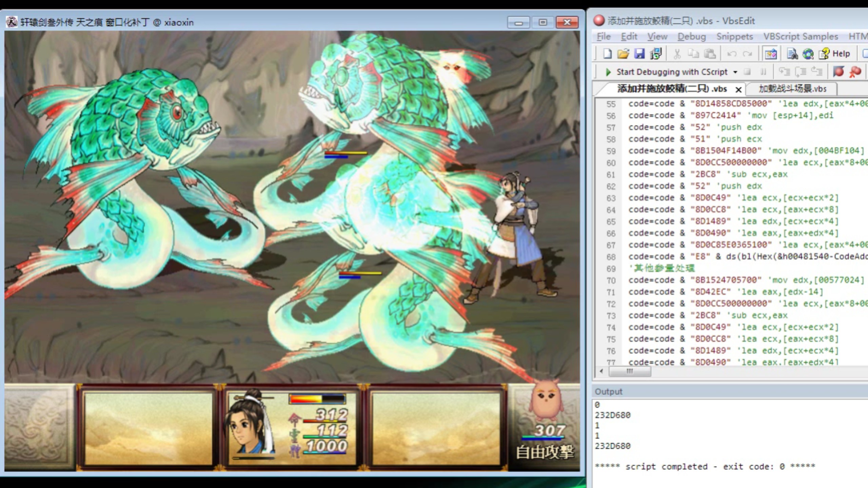Image resolution: width=868 pixels, height=488 pixels.
Task: Copy selection using the toolbar Copy icon
Action: pos(693,54)
